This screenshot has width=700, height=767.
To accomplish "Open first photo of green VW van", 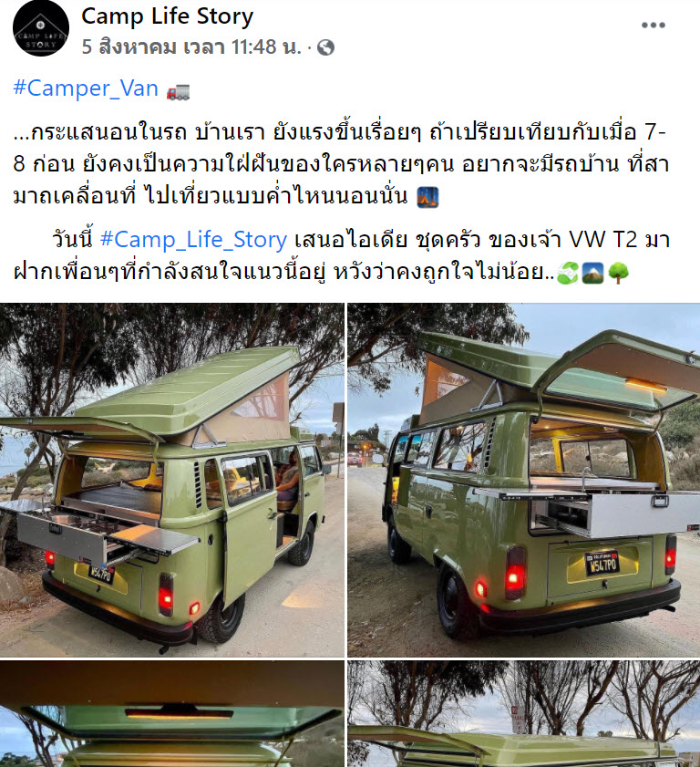I will pos(172,480).
